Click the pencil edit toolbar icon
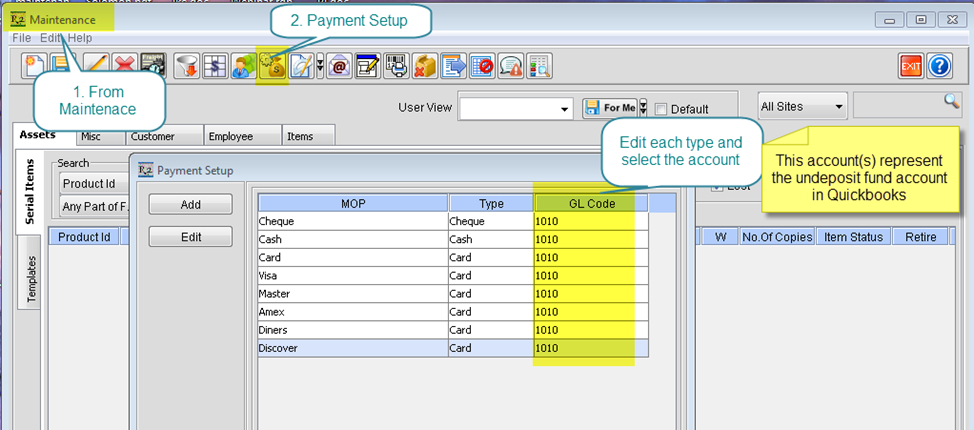This screenshot has width=974, height=430. click(x=97, y=67)
